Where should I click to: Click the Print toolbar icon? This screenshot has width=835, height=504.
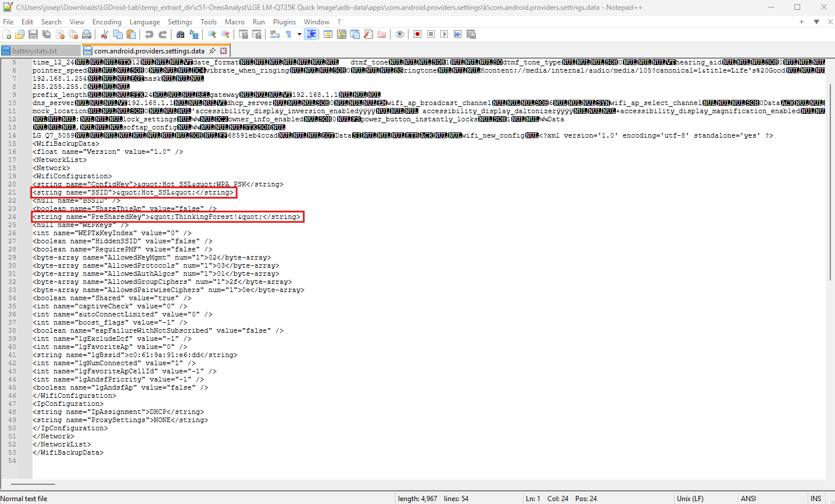87,34
